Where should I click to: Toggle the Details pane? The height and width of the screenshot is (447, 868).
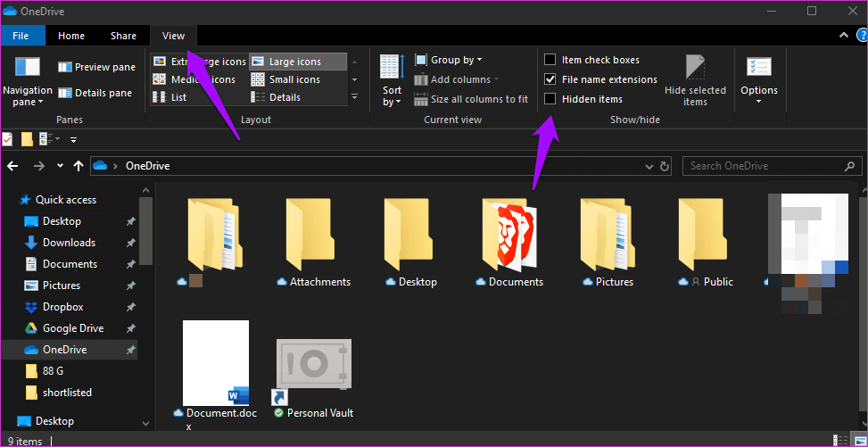[x=95, y=93]
